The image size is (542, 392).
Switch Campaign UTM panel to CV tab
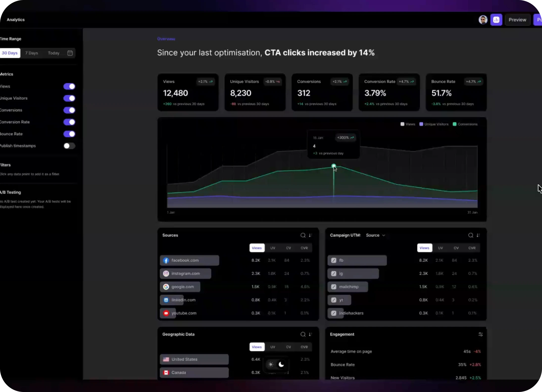point(456,248)
